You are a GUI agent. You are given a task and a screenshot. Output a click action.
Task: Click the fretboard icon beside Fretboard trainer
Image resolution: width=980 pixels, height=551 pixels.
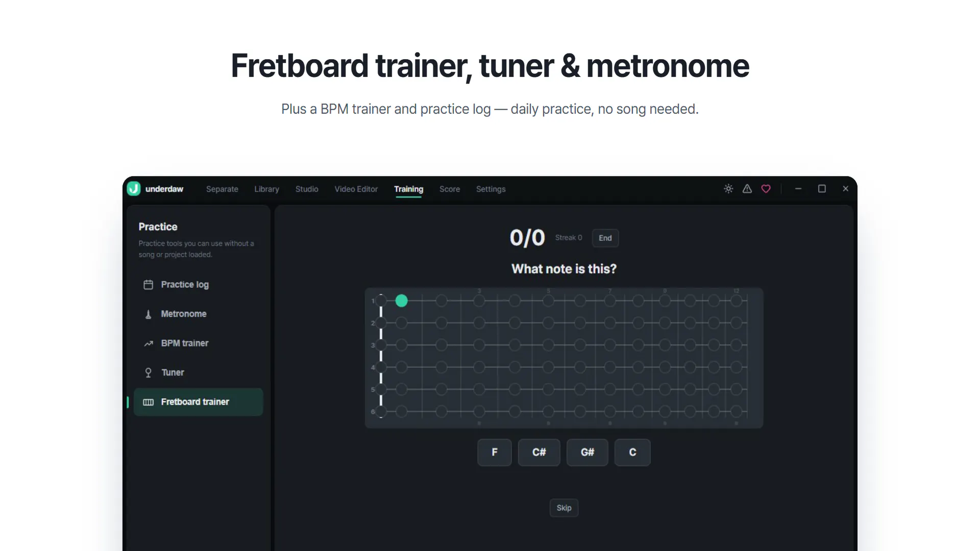tap(148, 402)
